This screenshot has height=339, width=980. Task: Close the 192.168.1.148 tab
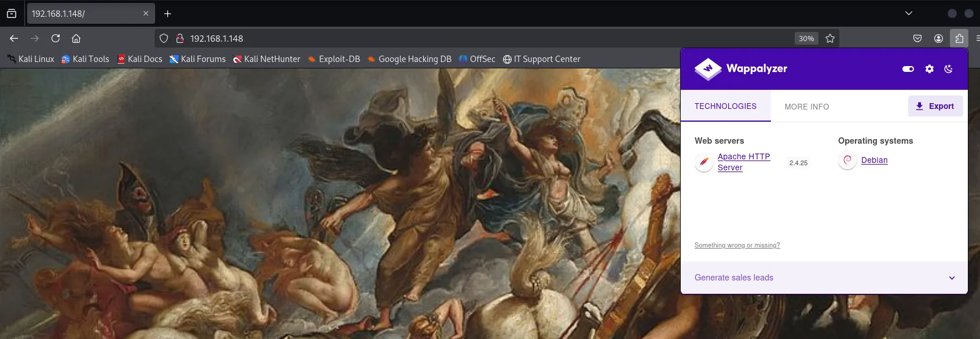(x=146, y=13)
